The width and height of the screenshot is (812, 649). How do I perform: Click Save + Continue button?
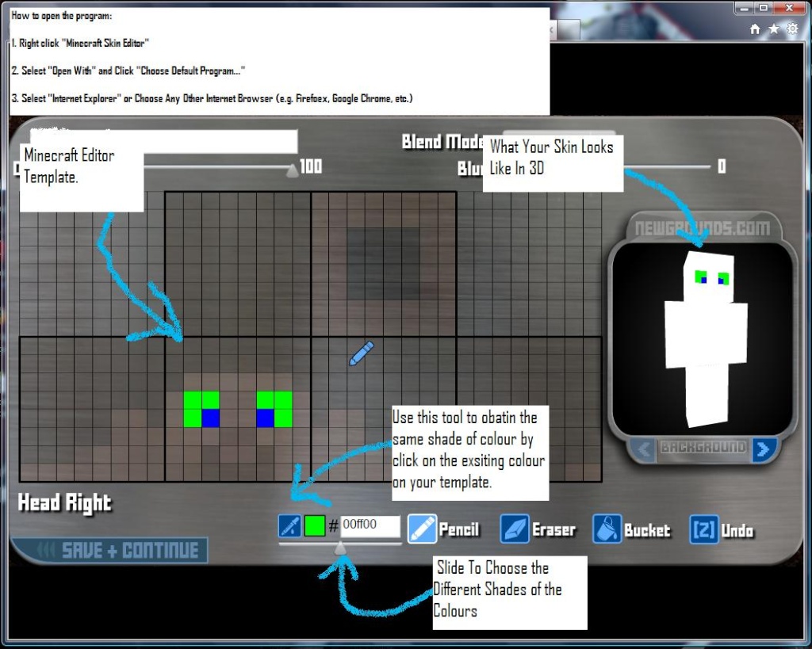(x=111, y=550)
